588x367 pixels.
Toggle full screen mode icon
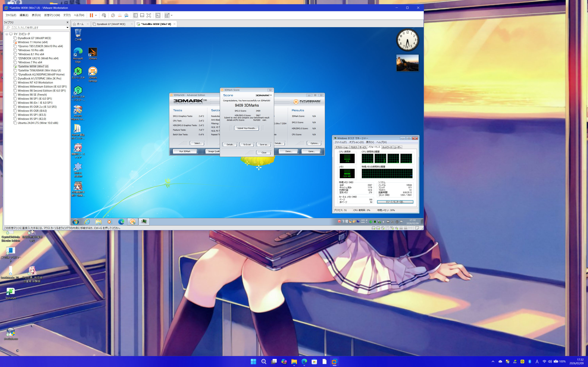click(149, 15)
